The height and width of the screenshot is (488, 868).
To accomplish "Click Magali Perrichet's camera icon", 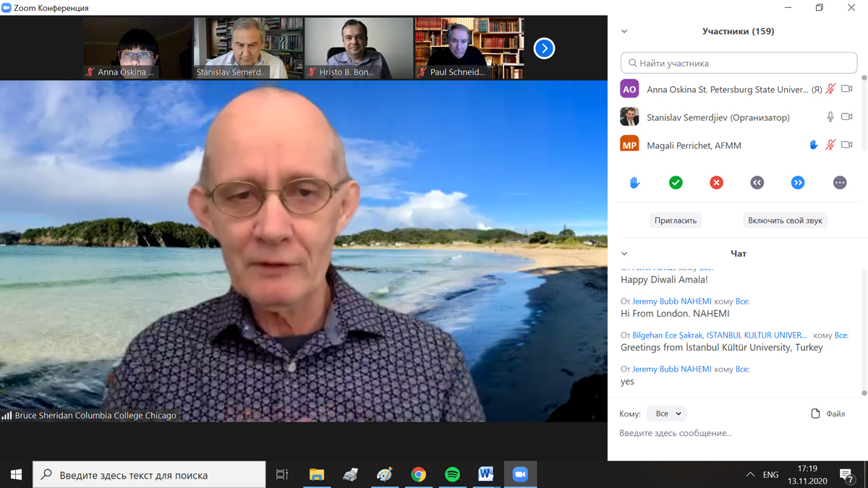I will 847,145.
